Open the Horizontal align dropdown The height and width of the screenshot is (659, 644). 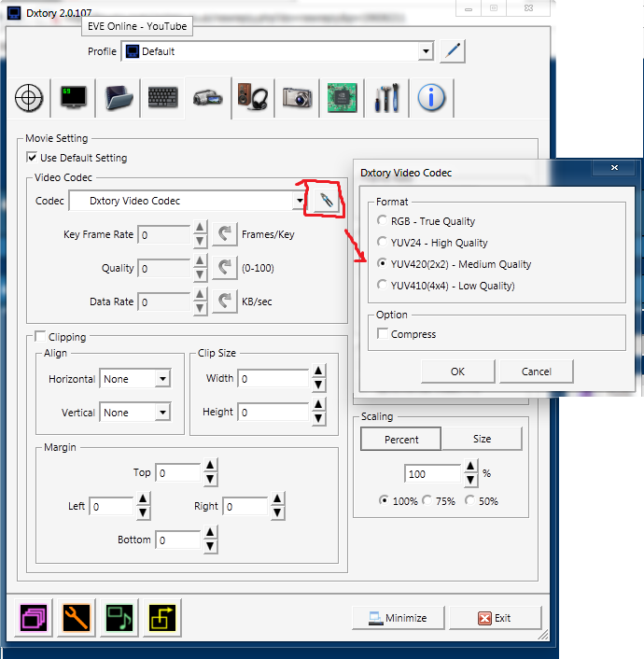[161, 379]
